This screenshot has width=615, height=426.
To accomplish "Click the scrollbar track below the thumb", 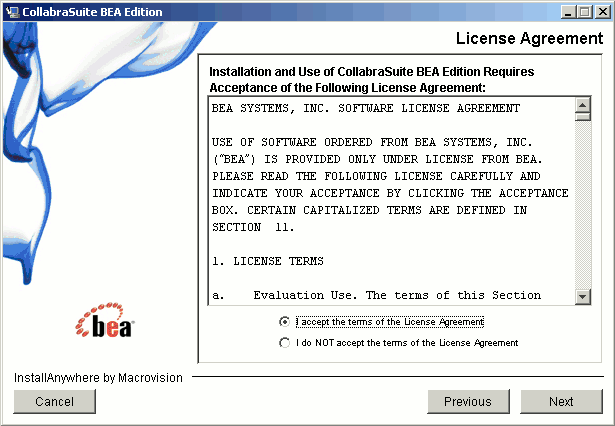I will pos(582,205).
